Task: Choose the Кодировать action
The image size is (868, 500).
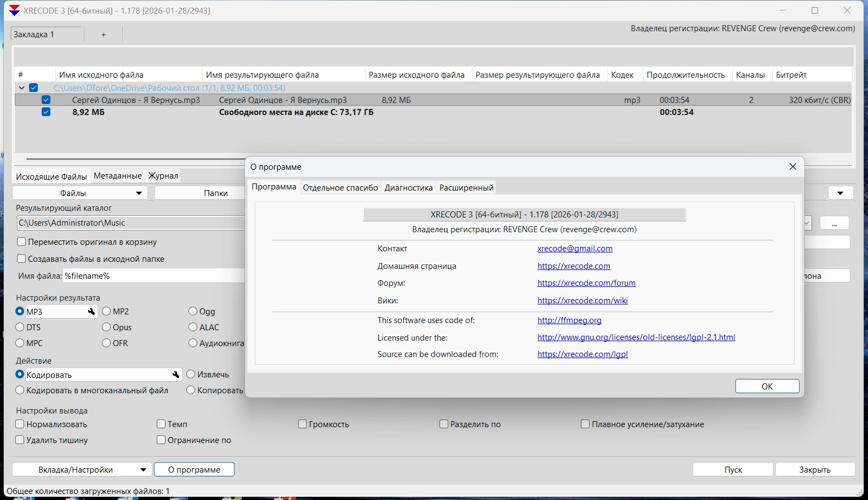Action: click(x=20, y=375)
